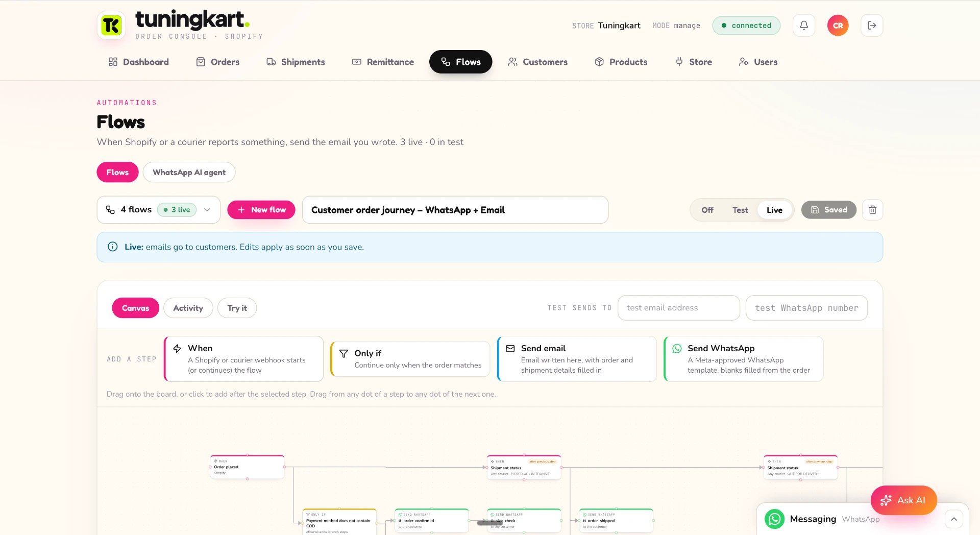Edit the flow name field
The width and height of the screenshot is (980, 535).
455,210
